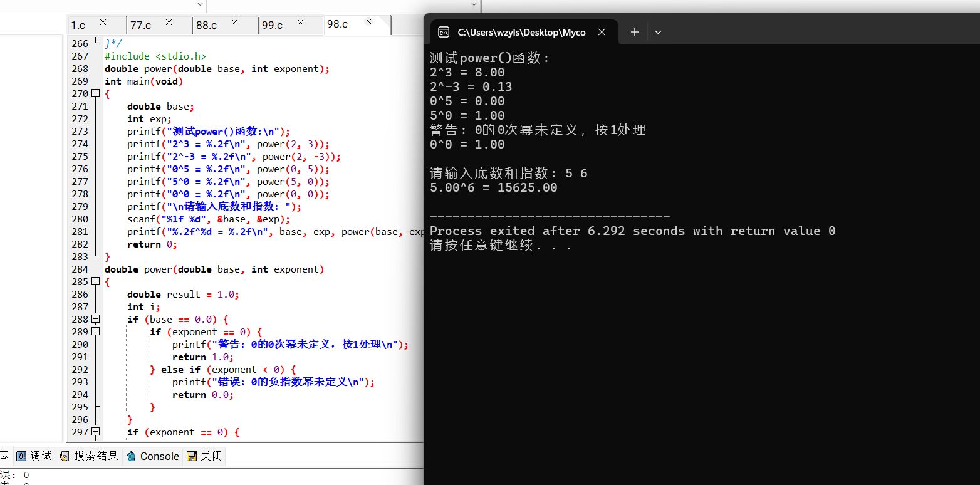Click the 'int exp;' declaration line
The image size is (980, 485).
[149, 119]
